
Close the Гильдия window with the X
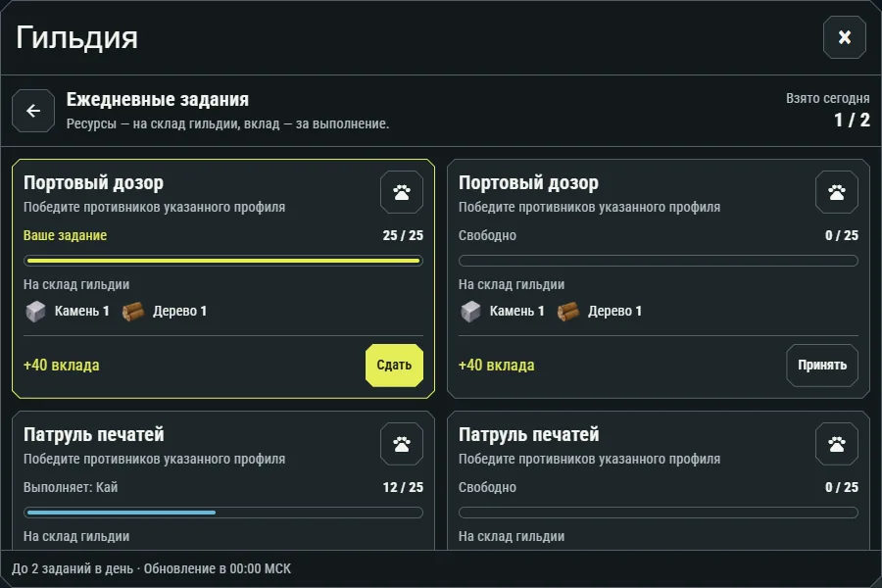point(845,37)
